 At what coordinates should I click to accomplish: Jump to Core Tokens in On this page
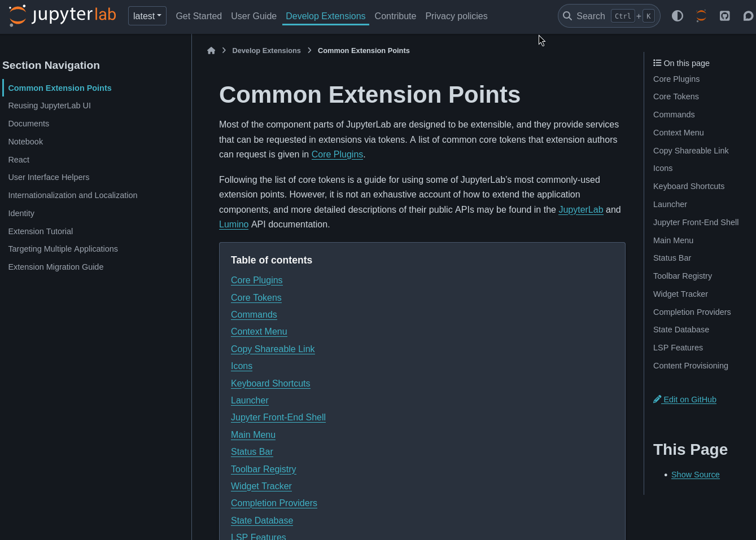click(676, 96)
